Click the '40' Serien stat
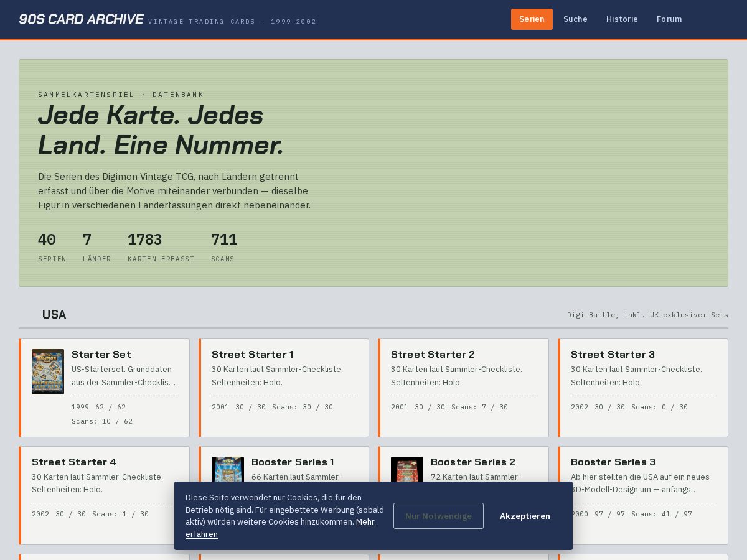Screen dimensions: 747x560 (x=52, y=247)
